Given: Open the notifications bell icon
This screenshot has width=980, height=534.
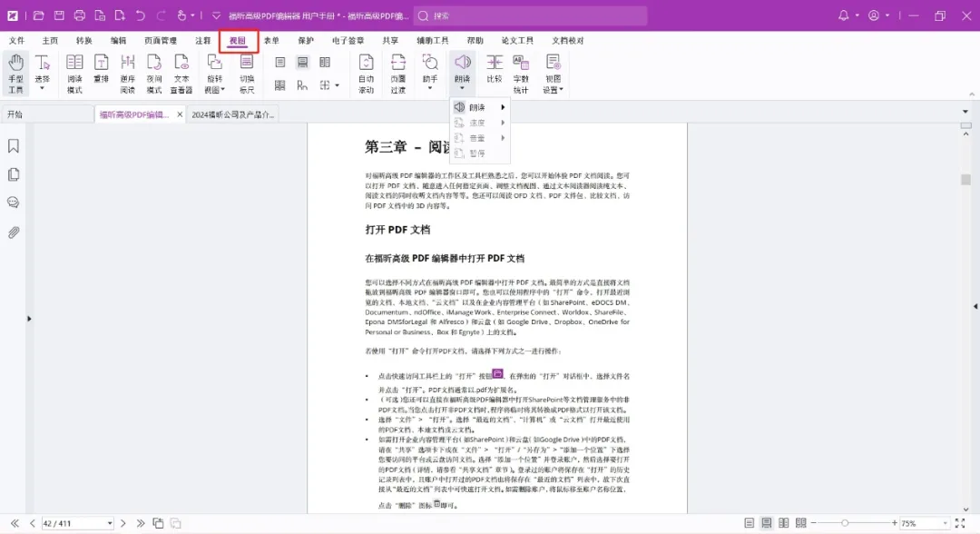Looking at the screenshot, I should pos(844,15).
